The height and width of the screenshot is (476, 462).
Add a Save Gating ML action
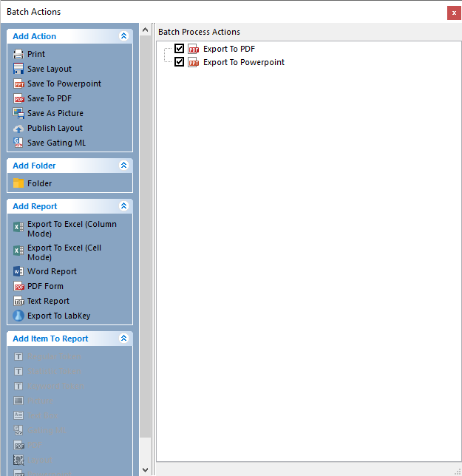56,143
